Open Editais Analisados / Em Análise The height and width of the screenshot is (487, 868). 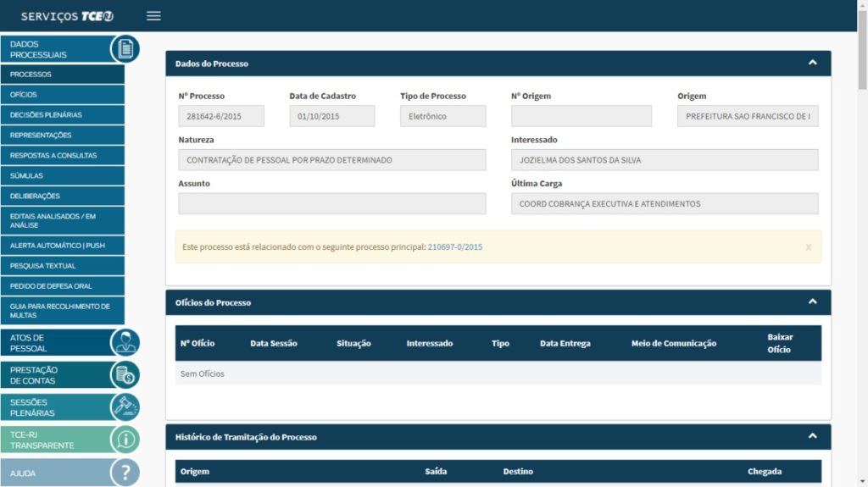click(x=63, y=220)
